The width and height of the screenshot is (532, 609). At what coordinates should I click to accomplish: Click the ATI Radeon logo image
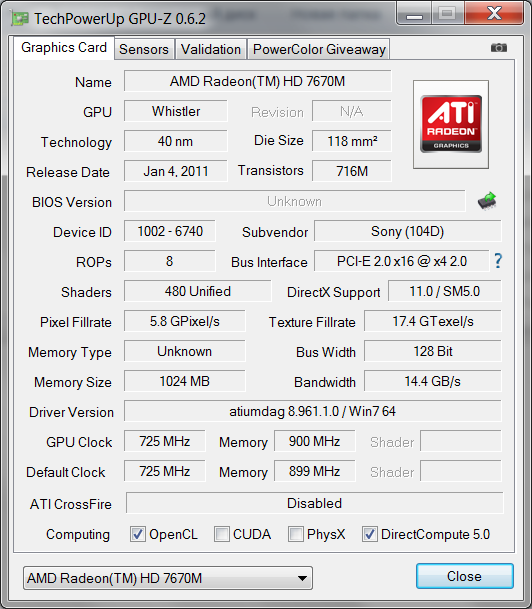[451, 124]
